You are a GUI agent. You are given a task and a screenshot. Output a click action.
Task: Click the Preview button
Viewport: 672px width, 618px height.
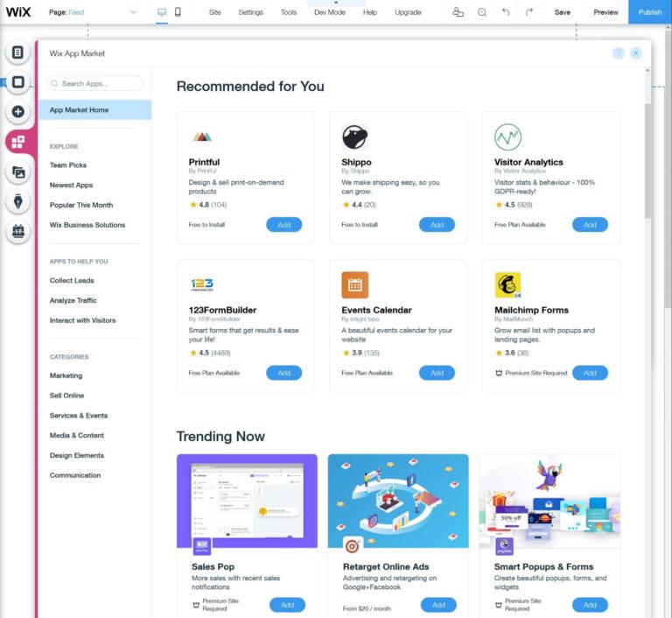pos(605,12)
